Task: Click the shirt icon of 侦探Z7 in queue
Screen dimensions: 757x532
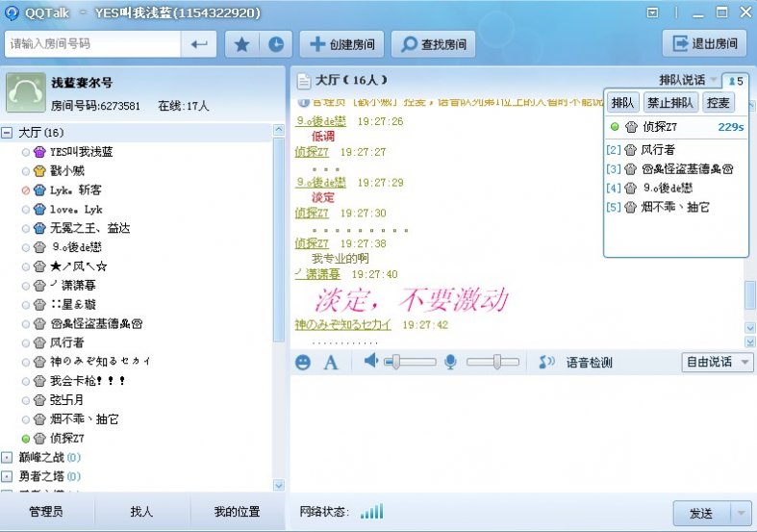Action: pos(632,127)
